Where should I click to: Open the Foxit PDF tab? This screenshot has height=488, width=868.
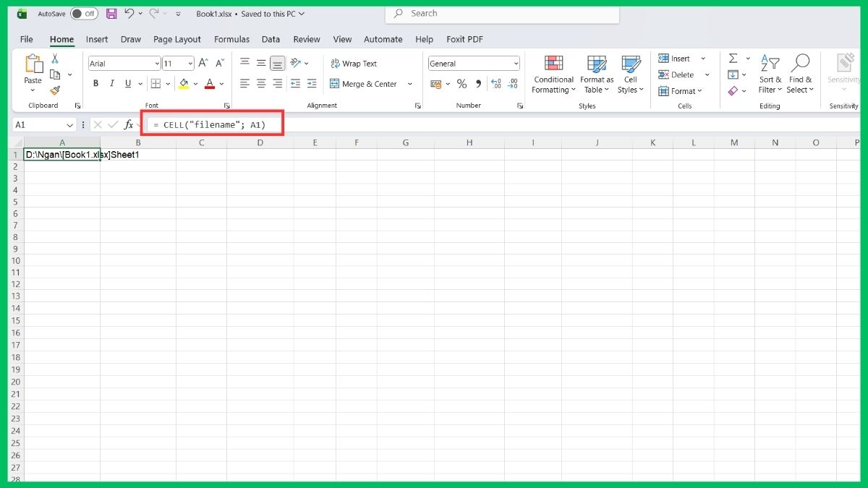tap(464, 39)
